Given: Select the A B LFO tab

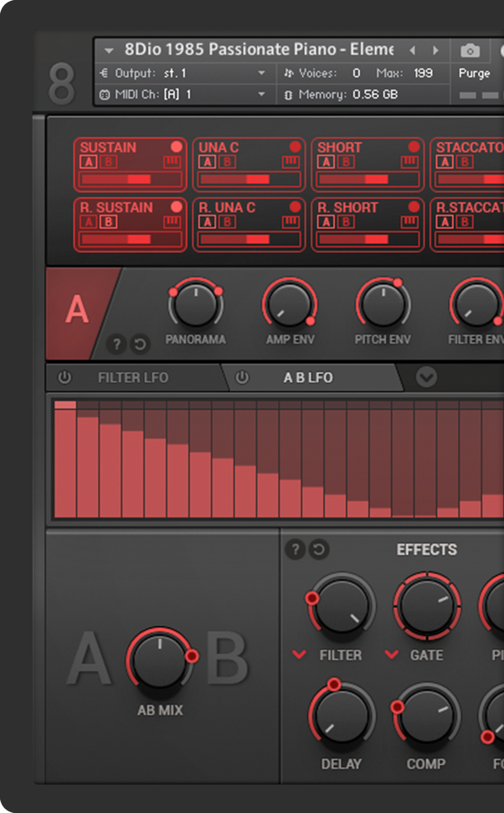Looking at the screenshot, I should point(308,378).
